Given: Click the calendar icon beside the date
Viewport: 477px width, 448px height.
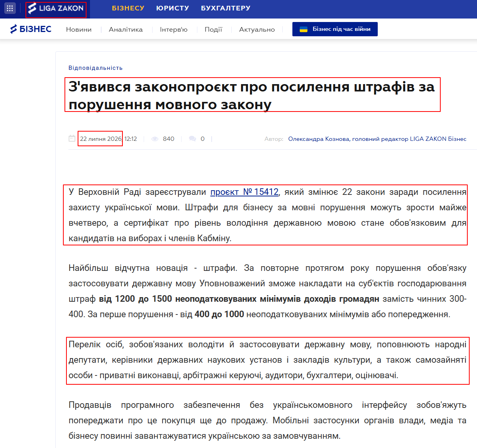Looking at the screenshot, I should (72, 139).
